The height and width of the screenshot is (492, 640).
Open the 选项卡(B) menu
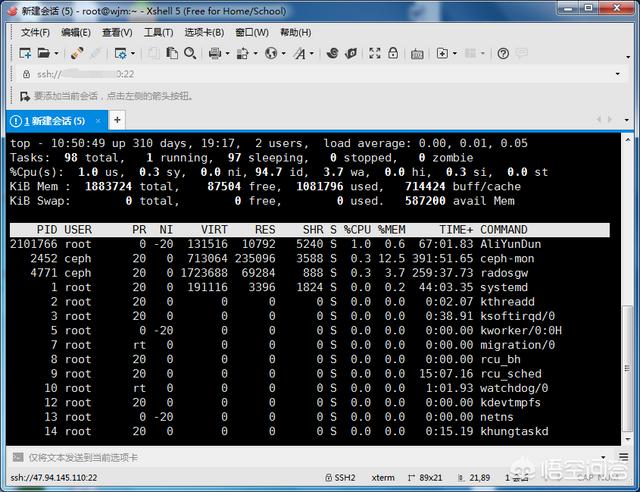(x=204, y=33)
